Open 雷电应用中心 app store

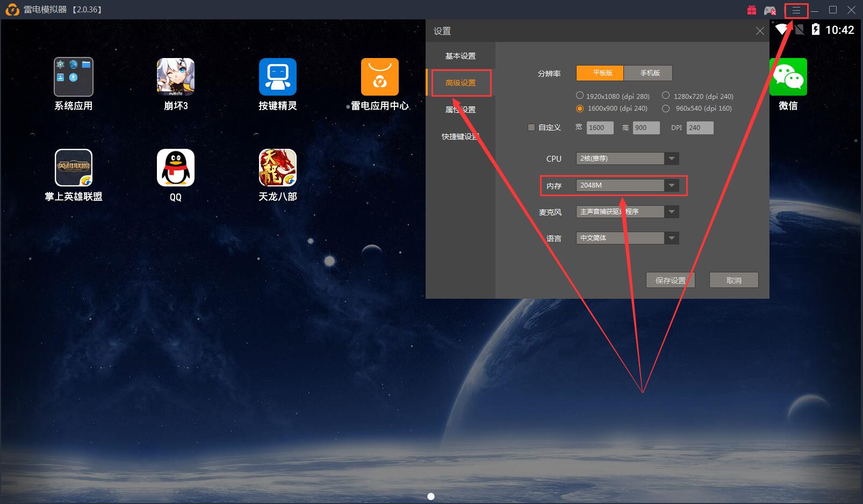379,77
